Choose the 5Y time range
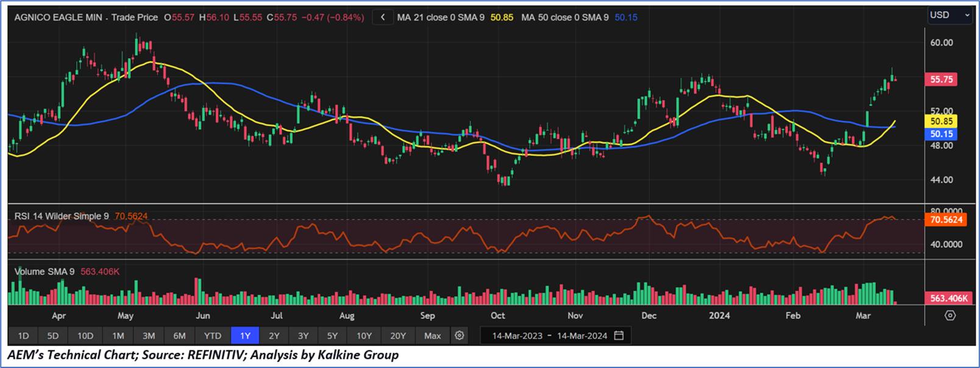980x368 pixels. [x=332, y=336]
